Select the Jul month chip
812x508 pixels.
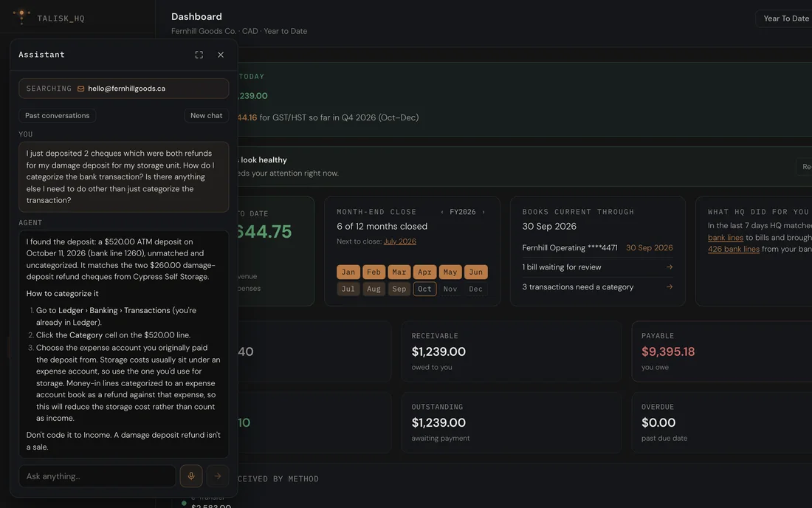pyautogui.click(x=348, y=289)
